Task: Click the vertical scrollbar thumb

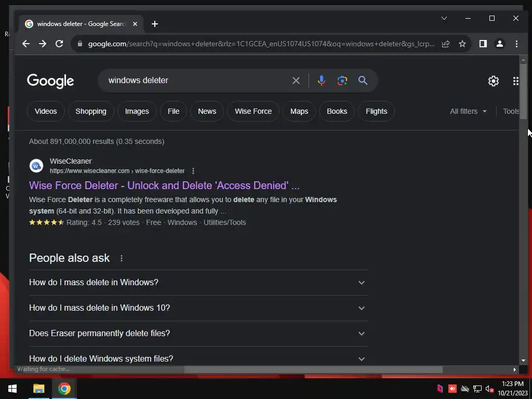Action: click(x=523, y=91)
